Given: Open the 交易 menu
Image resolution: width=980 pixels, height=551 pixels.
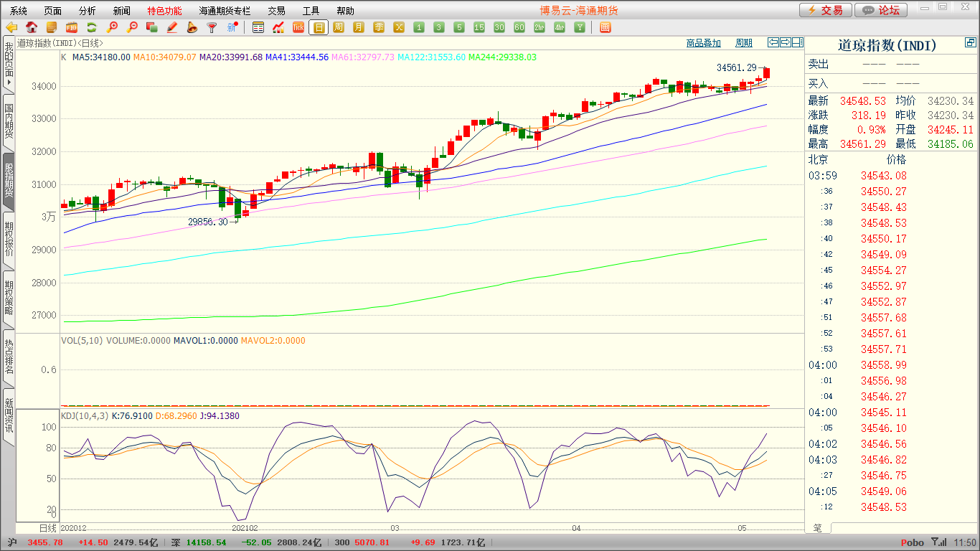Looking at the screenshot, I should coord(276,11).
